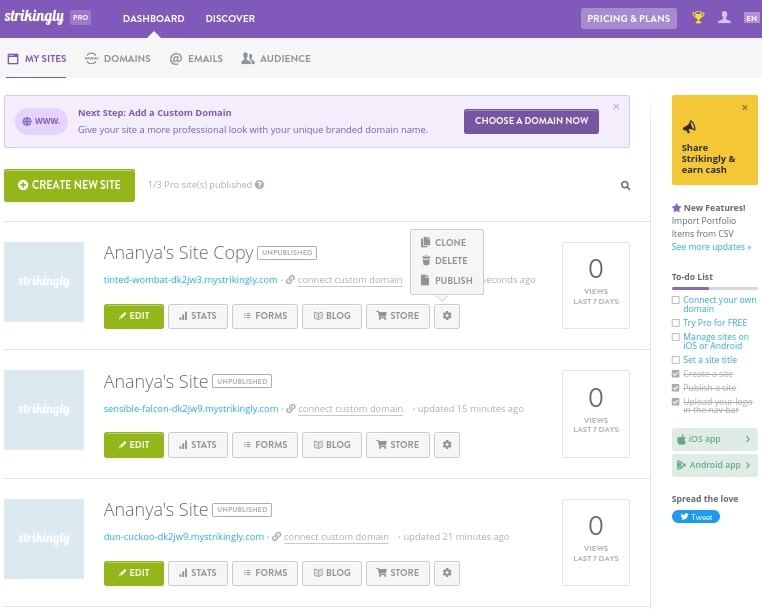This screenshot has height=609, width=762.
Task: Click the megaphone share icon
Action: (x=688, y=127)
